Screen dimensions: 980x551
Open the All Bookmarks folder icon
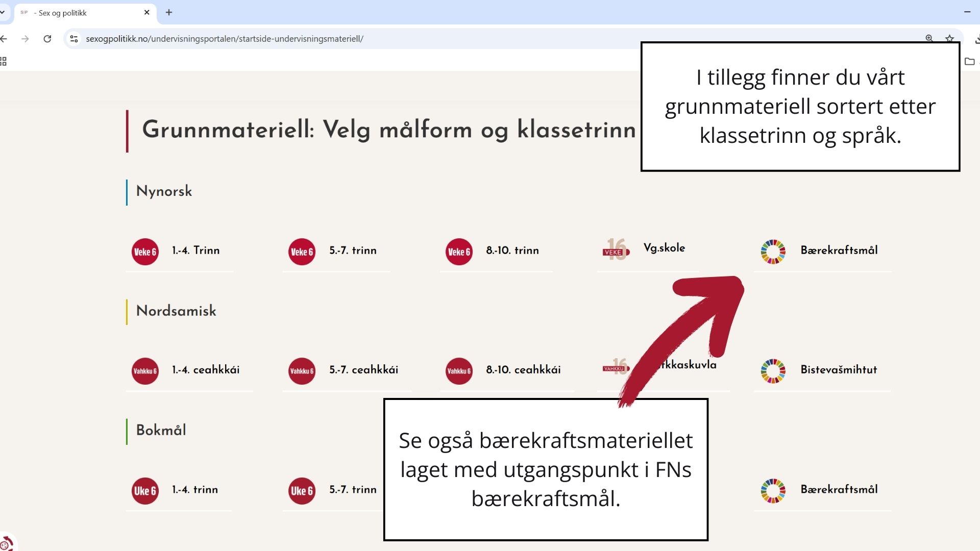[970, 62]
